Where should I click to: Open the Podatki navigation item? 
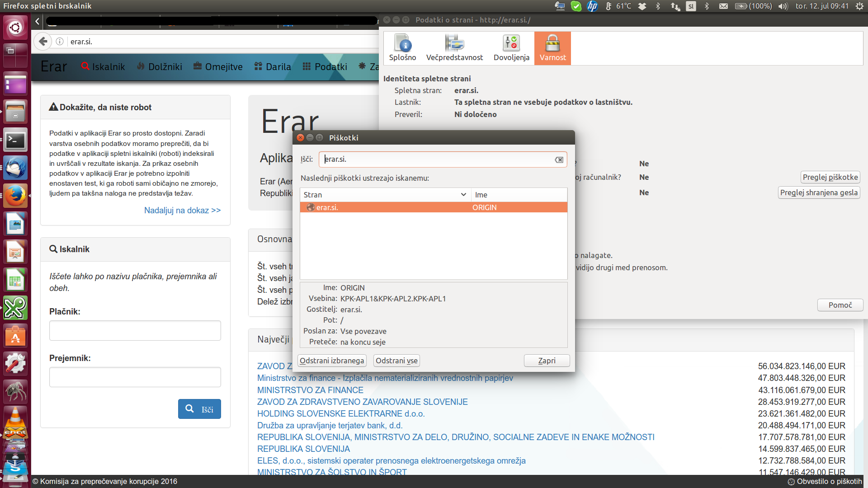pyautogui.click(x=325, y=67)
